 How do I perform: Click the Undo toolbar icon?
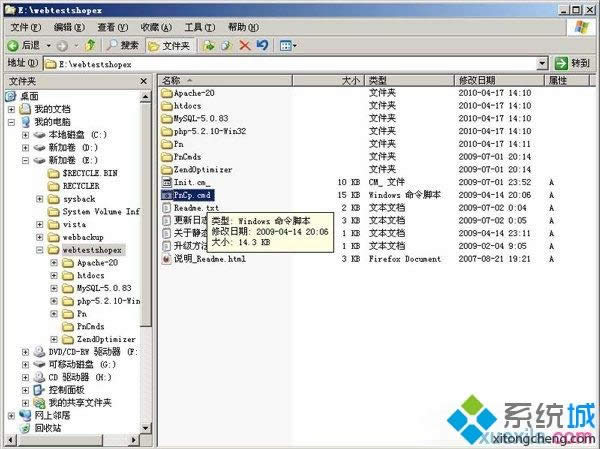pos(262,45)
